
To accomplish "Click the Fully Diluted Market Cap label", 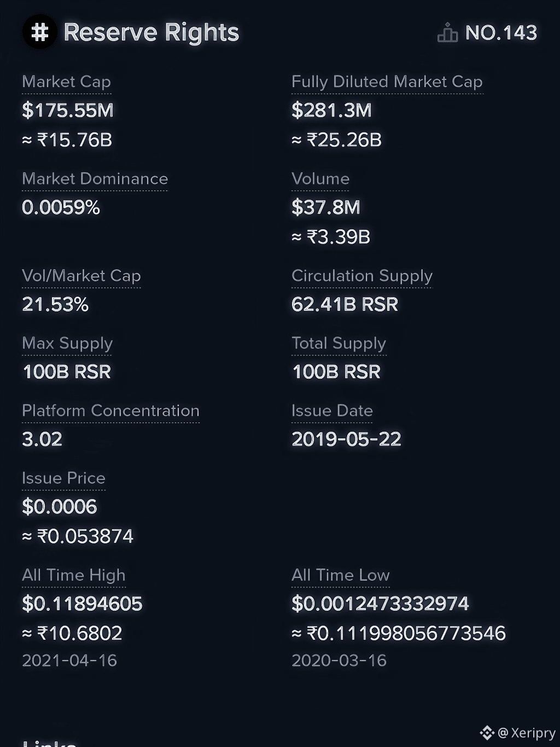I will 387,82.
